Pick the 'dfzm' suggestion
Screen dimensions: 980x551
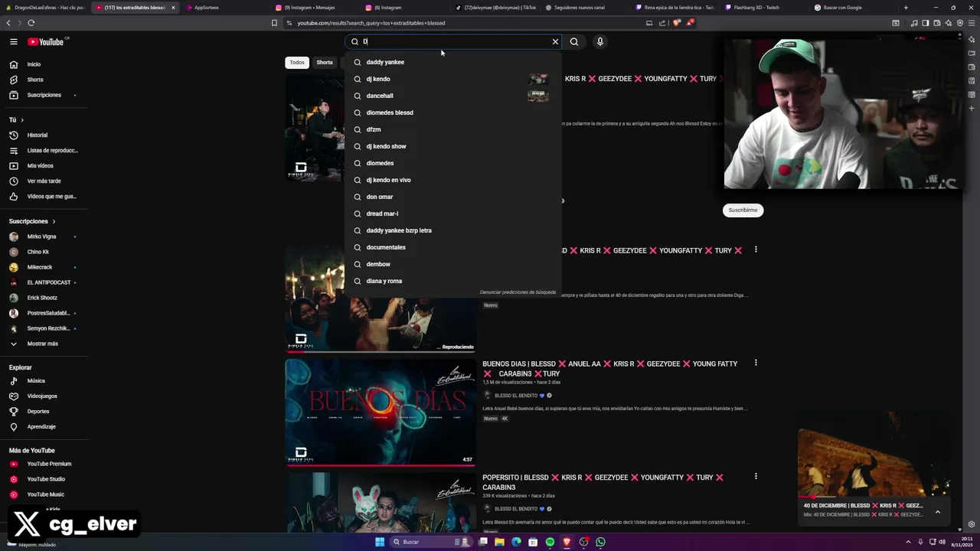(x=452, y=129)
